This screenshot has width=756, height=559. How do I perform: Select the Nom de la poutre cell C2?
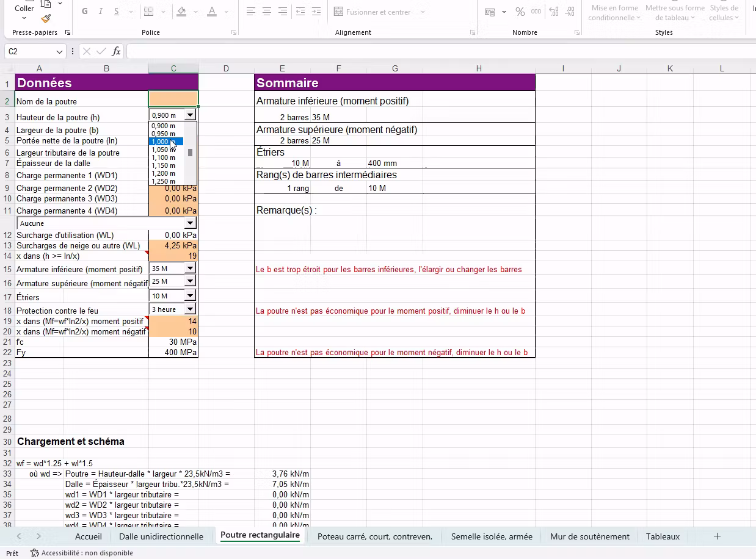click(x=173, y=98)
